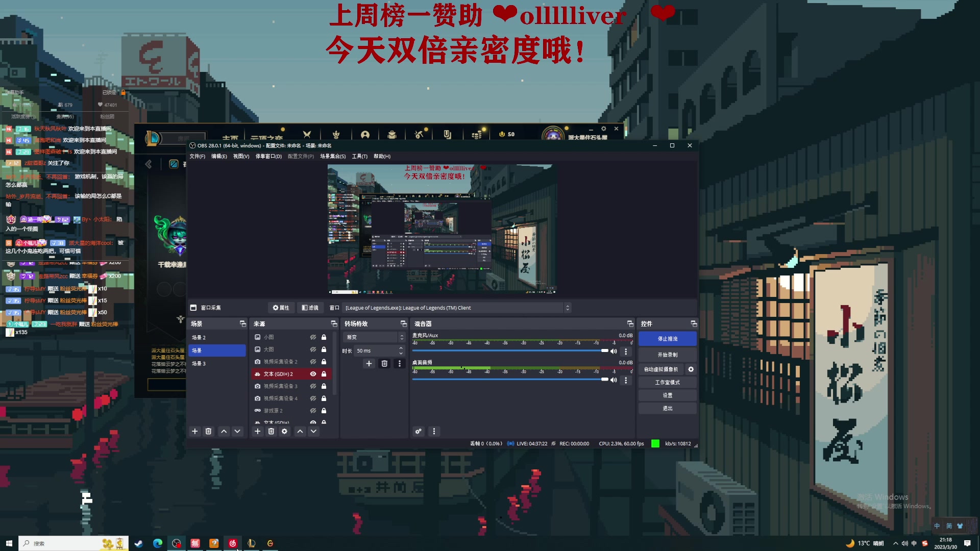
Task: Remove selected source with the trash icon
Action: [x=271, y=432]
